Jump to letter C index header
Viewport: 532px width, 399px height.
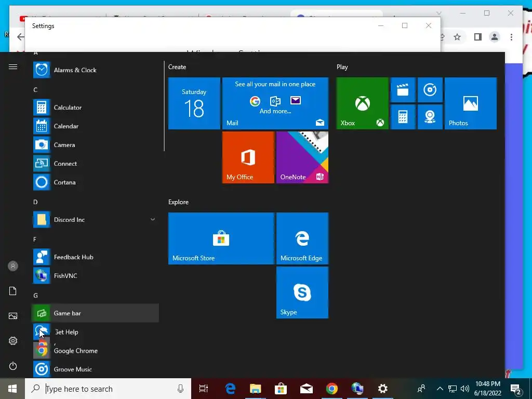click(x=35, y=89)
